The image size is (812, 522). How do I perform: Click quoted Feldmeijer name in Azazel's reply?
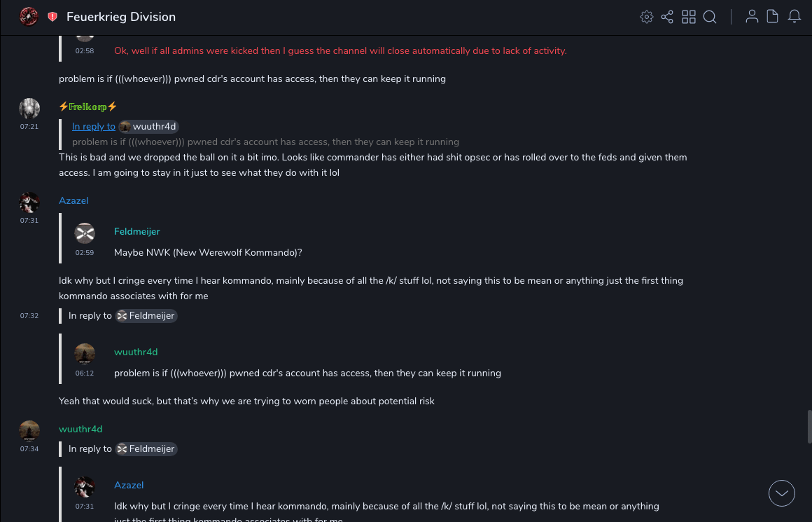click(137, 232)
